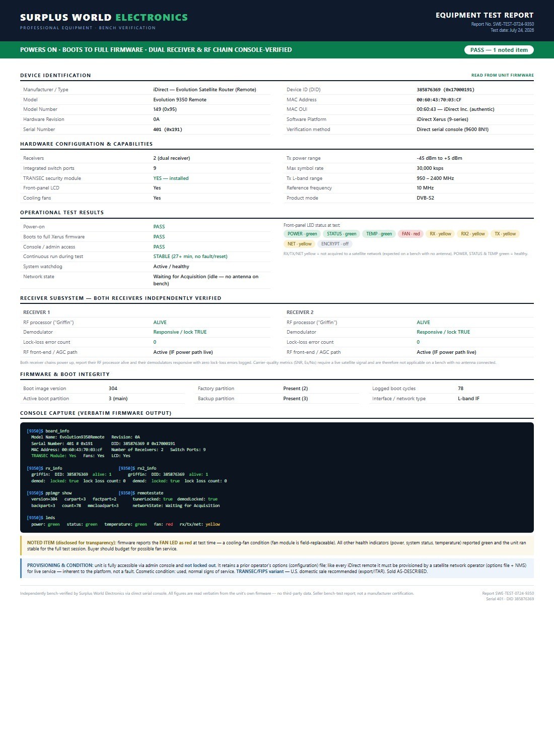Click MAC address value '00:60:43:70:03:CF'
This screenshot has height=756, width=554.
(x=439, y=100)
